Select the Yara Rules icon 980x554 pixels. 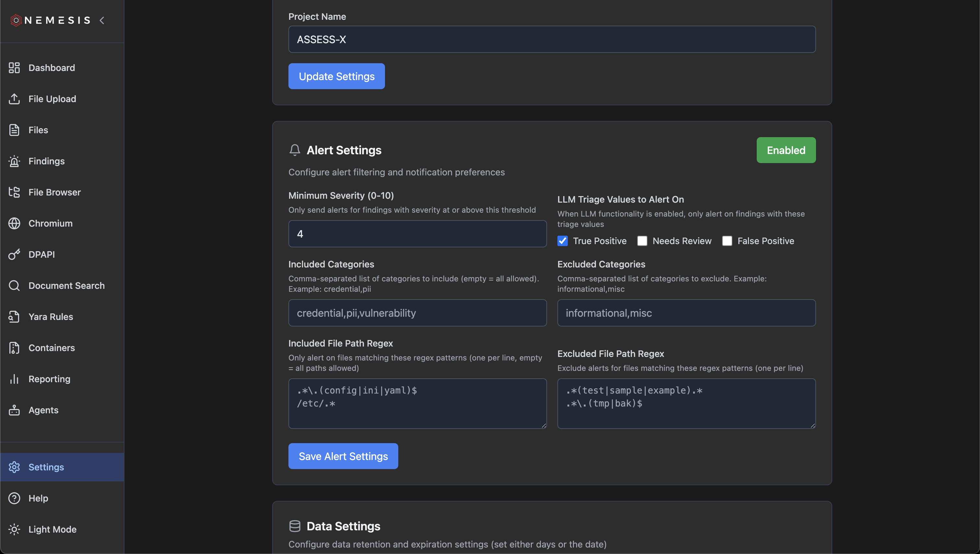[x=14, y=317]
